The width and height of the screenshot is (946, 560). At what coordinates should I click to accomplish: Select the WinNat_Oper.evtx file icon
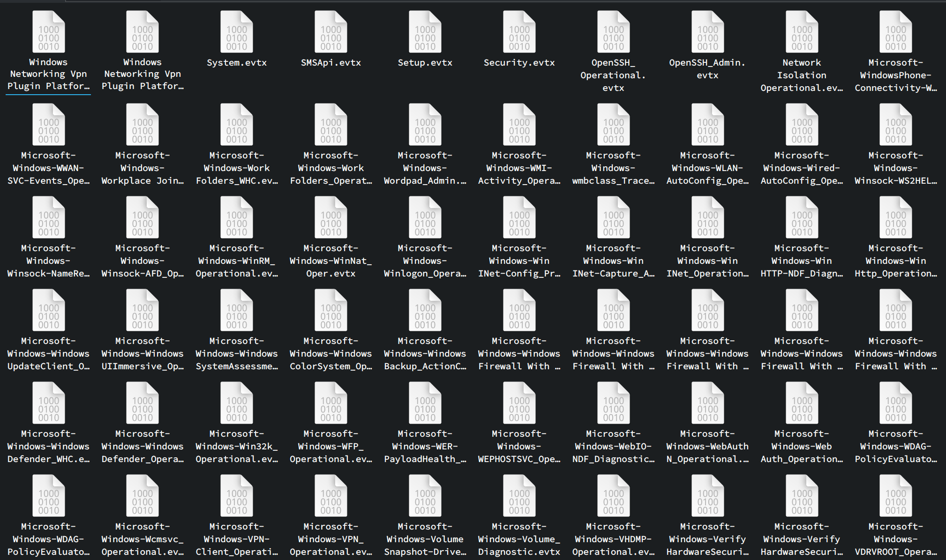point(331,217)
